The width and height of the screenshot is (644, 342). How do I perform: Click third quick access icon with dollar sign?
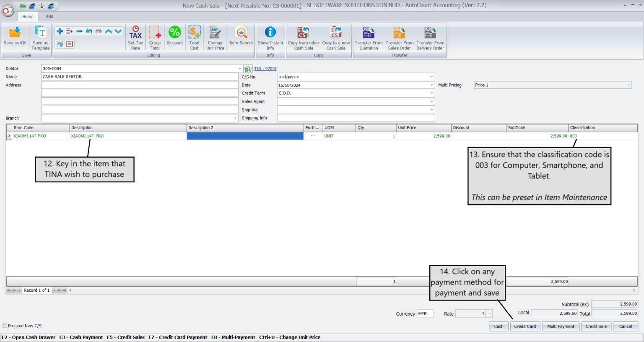[42, 6]
